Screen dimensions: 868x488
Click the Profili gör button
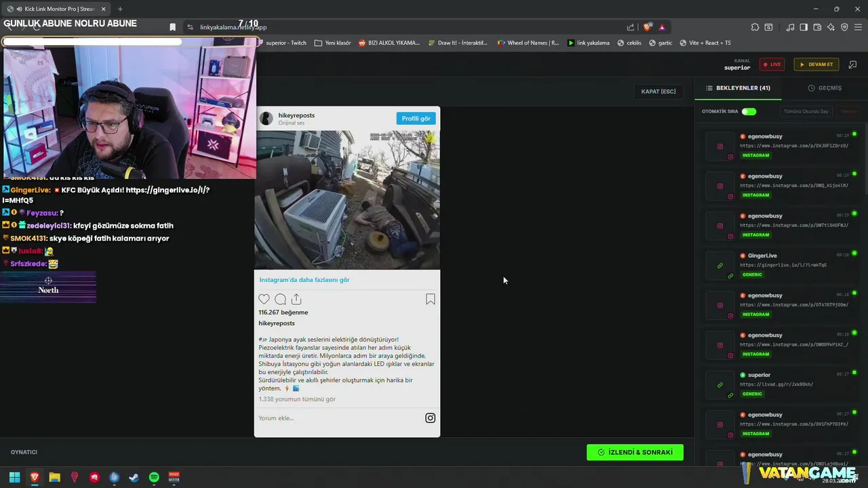click(x=416, y=119)
